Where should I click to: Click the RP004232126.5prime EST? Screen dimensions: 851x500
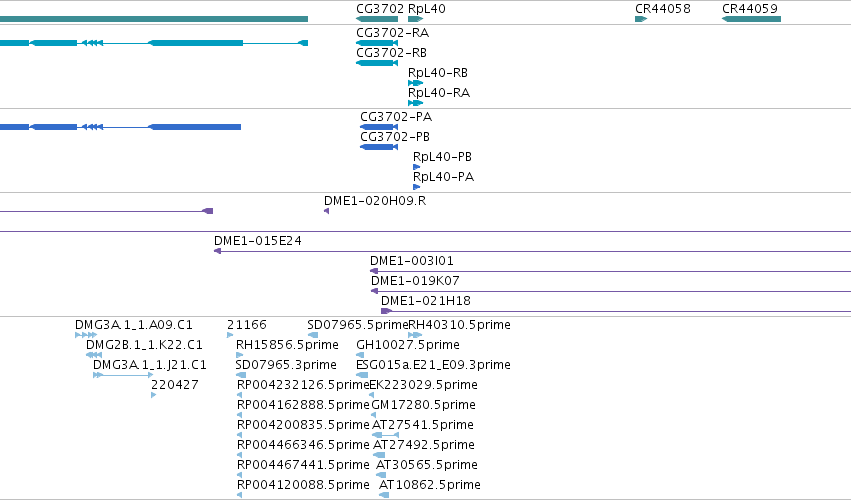(239, 395)
